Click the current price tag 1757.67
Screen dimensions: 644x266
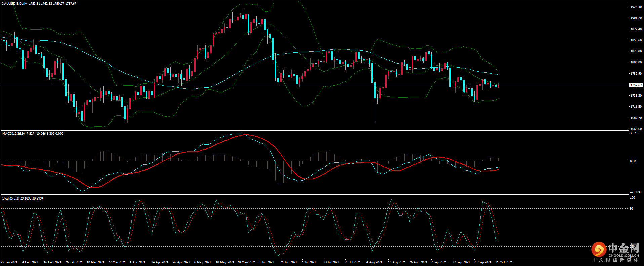click(x=636, y=85)
